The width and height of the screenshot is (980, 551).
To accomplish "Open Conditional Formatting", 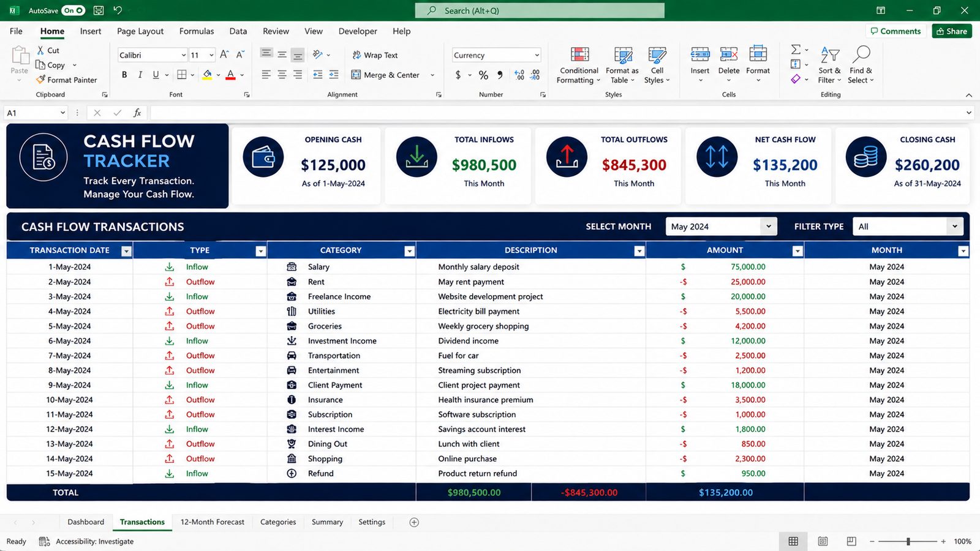I will (579, 66).
